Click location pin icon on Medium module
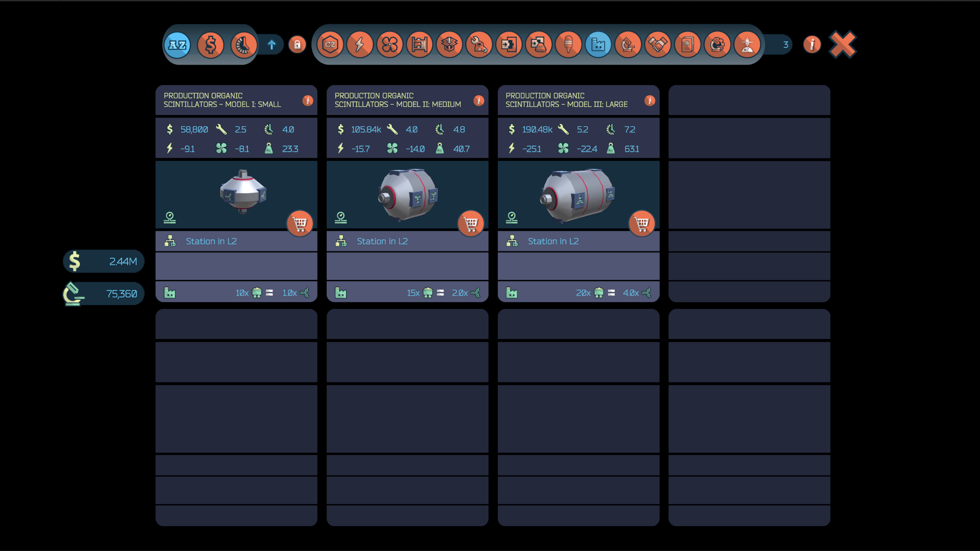Screen dimensions: 980x551 [x=340, y=218]
